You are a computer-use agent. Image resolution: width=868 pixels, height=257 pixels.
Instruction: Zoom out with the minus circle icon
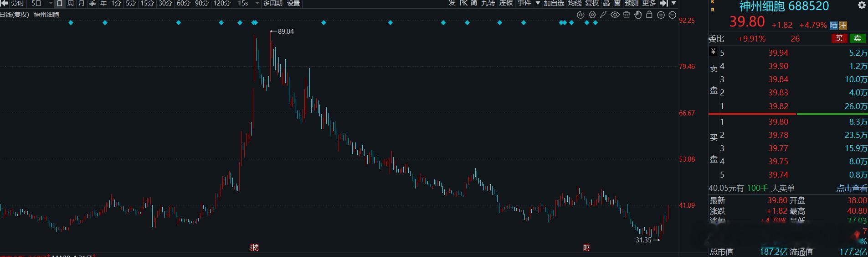[x=673, y=15]
